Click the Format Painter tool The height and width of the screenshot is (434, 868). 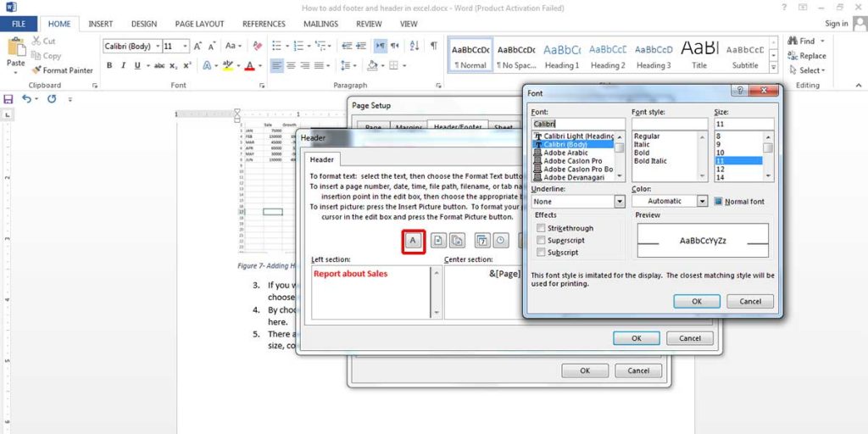point(62,70)
